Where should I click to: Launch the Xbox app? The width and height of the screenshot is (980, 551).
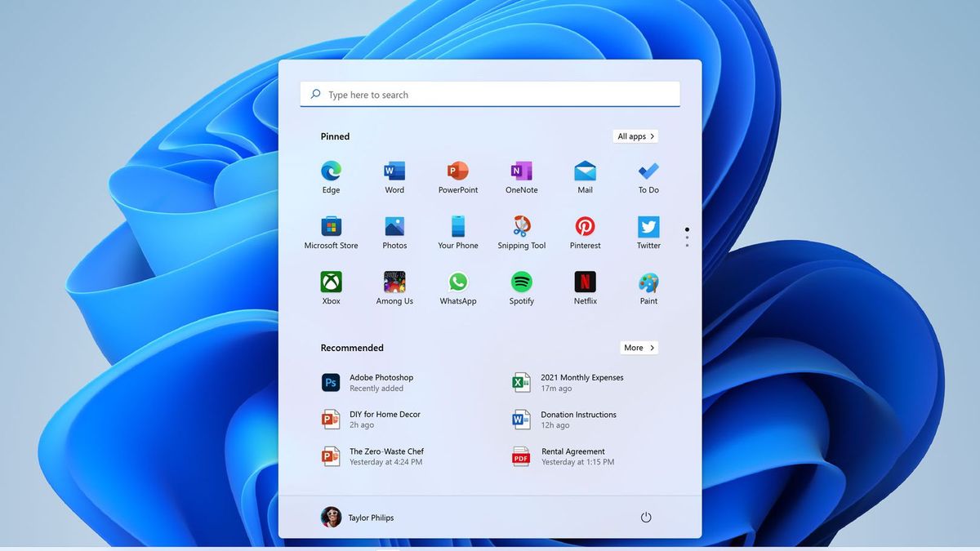click(331, 282)
